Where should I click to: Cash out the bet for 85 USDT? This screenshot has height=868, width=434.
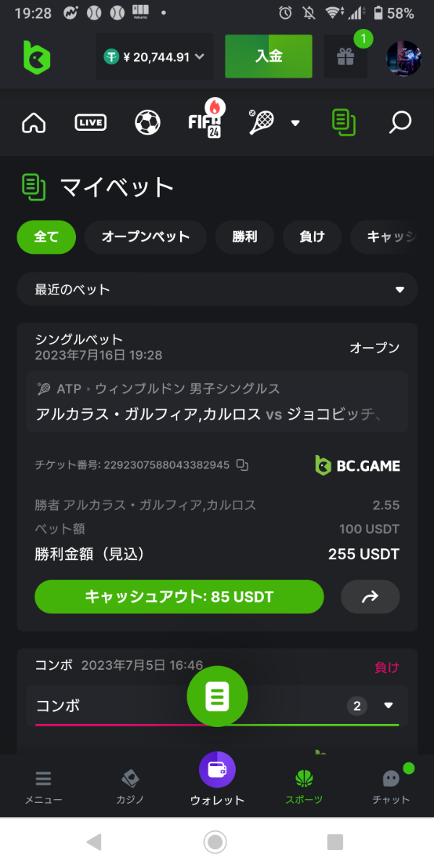[x=179, y=597]
